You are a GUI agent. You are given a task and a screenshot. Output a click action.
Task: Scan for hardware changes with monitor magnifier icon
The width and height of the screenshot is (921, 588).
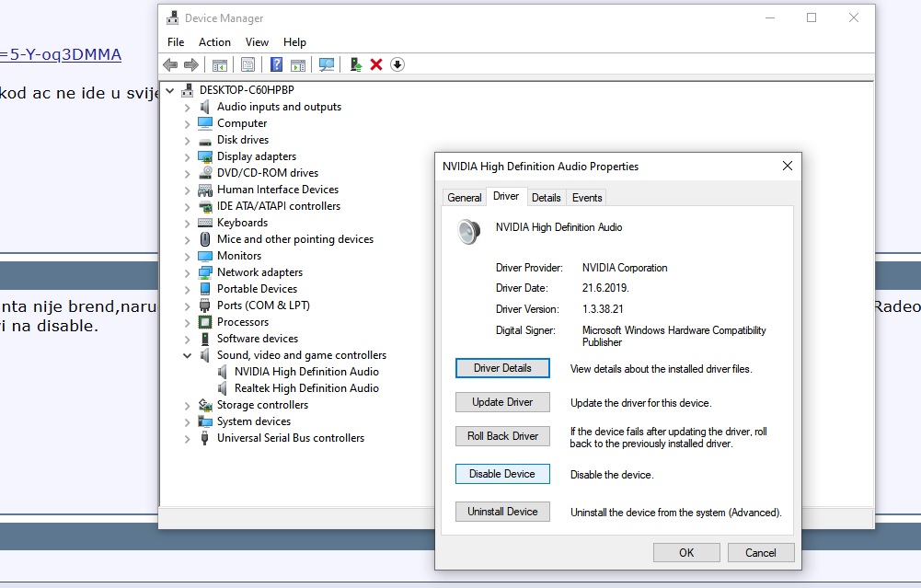click(327, 64)
